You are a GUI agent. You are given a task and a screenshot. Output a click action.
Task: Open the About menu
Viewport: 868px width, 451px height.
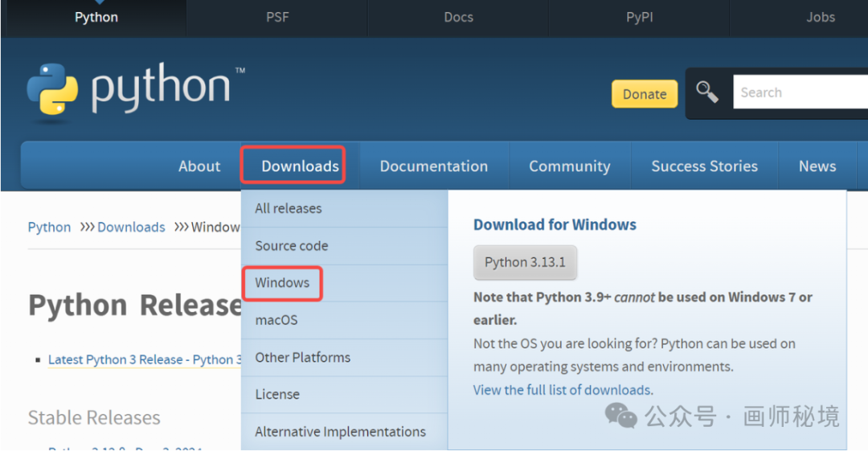[199, 166]
